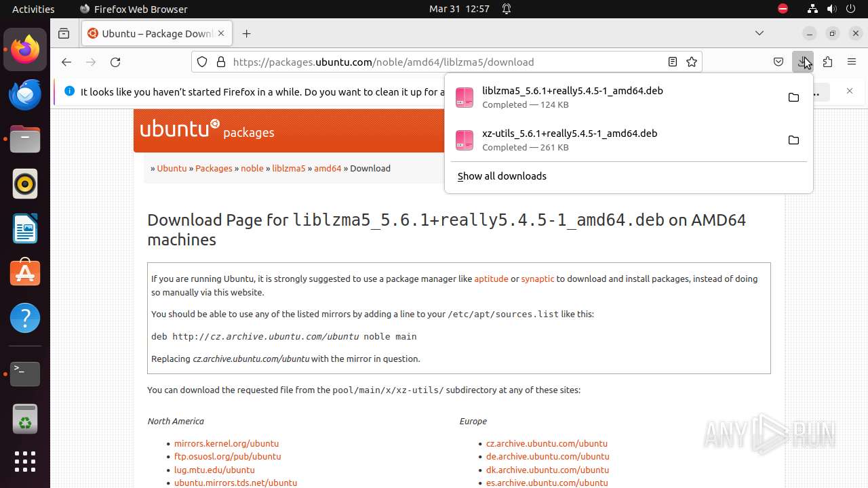Viewport: 868px width, 488px height.
Task: Open the Activities overview
Action: click(33, 9)
